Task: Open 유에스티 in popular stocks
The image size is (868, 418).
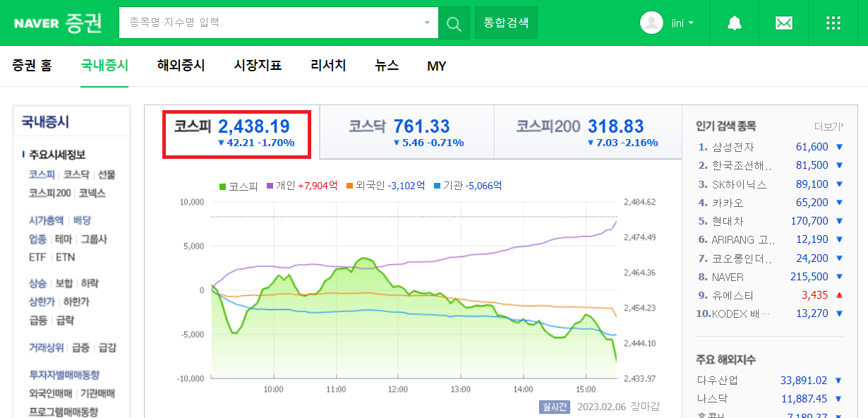Action: click(x=733, y=295)
